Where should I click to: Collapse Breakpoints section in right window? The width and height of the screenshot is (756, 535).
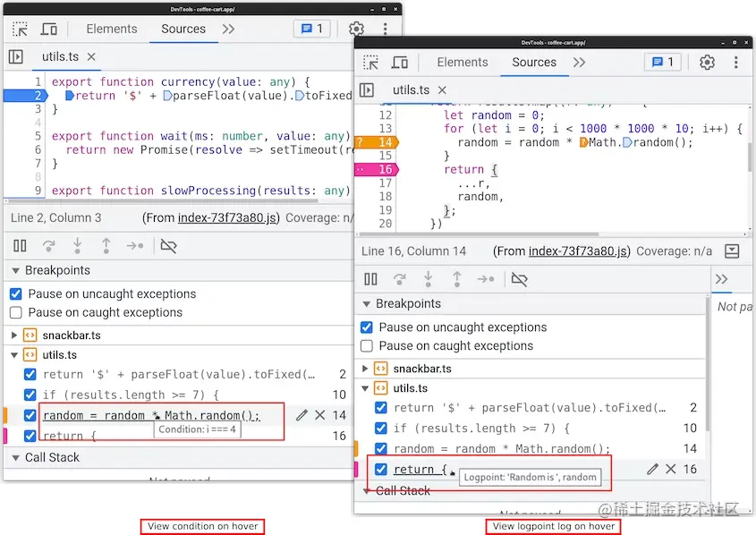(367, 304)
